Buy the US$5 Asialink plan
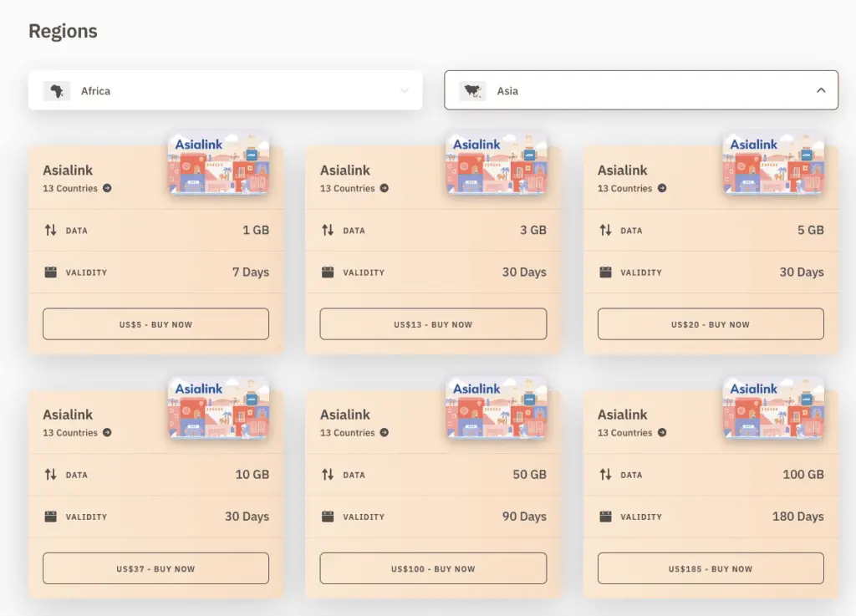Screen dimensions: 856x616 (x=155, y=324)
